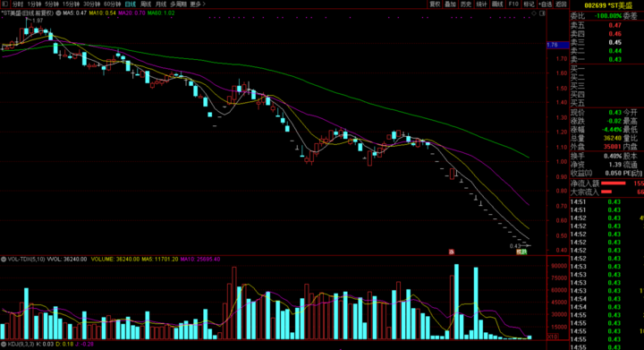
Task: Switch to the 60分钟 chart tab
Action: 112,4
